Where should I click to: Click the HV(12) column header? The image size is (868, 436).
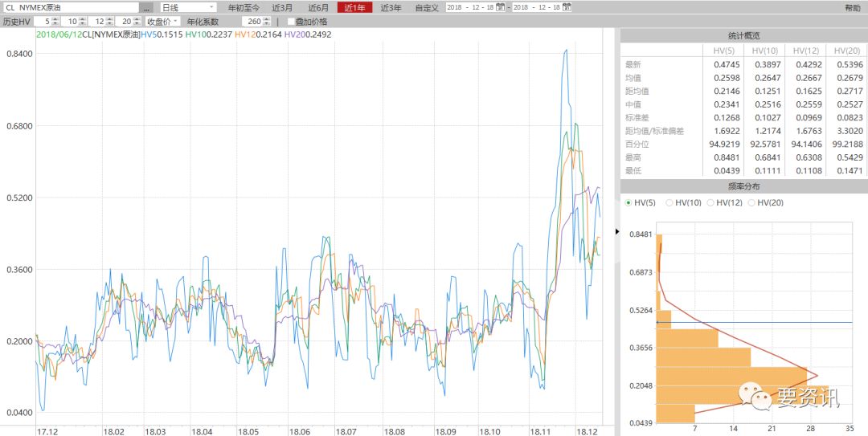(805, 51)
